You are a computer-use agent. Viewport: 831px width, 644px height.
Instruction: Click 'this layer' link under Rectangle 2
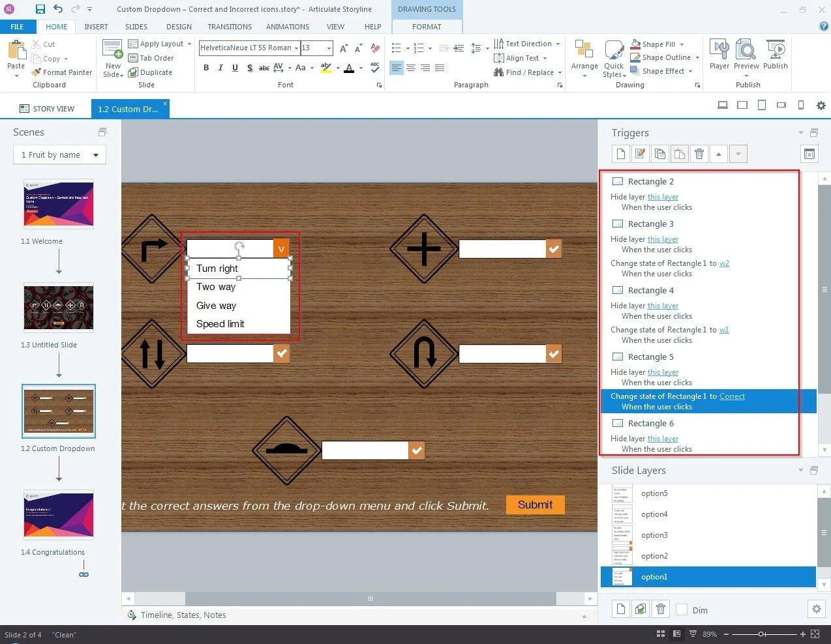[663, 197]
